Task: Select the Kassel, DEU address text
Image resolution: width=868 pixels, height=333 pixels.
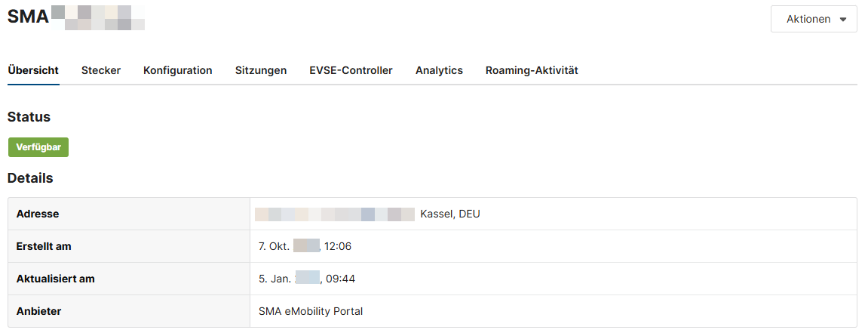Action: tap(450, 214)
